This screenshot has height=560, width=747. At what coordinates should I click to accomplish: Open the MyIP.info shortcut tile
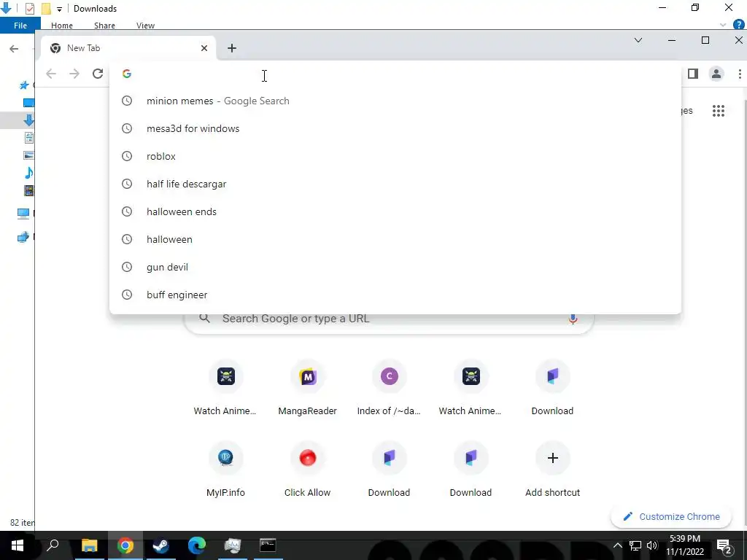(225, 471)
